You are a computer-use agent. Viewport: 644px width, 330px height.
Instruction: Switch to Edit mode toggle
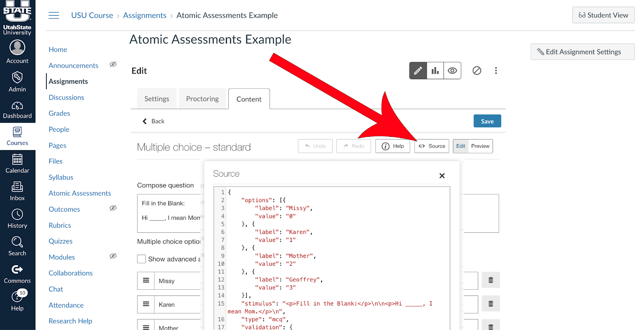pyautogui.click(x=460, y=146)
